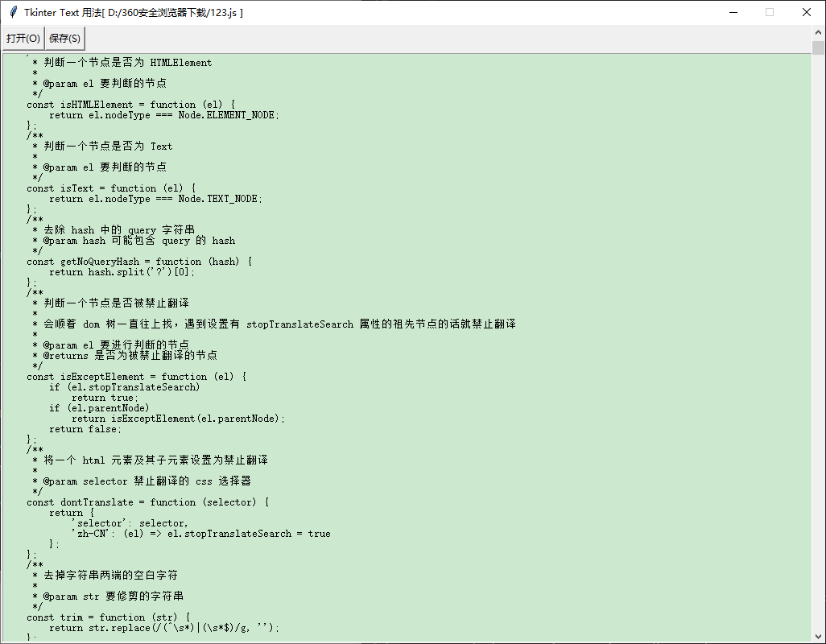Click the word stopTranslateSearch in the comment
Image resolution: width=826 pixels, height=644 pixels.
coord(299,324)
